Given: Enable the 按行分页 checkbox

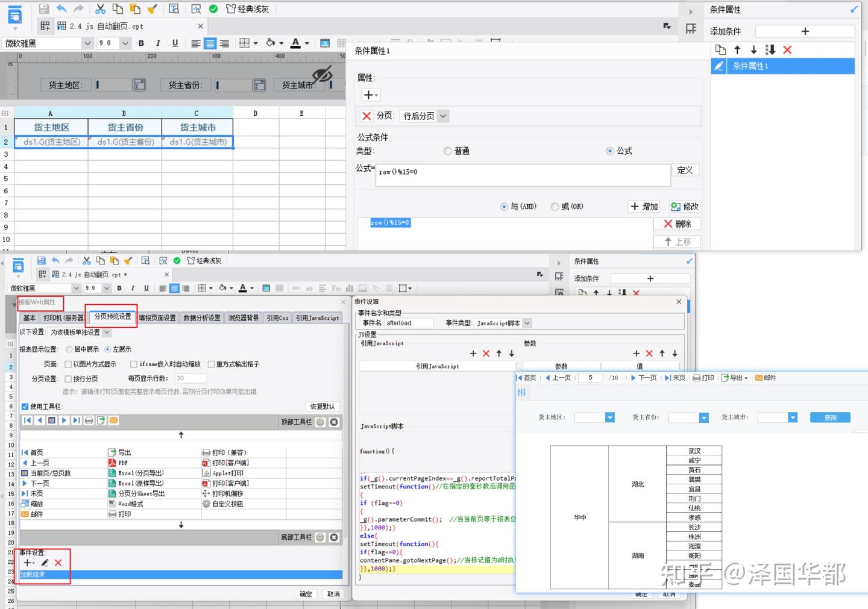Looking at the screenshot, I should (68, 379).
